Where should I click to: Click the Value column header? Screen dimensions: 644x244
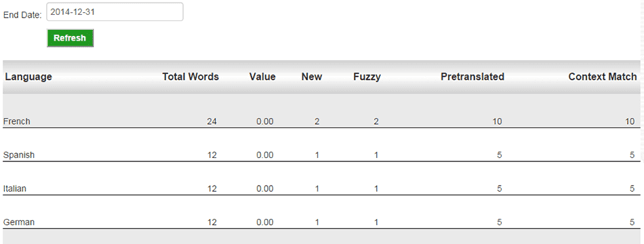[262, 77]
